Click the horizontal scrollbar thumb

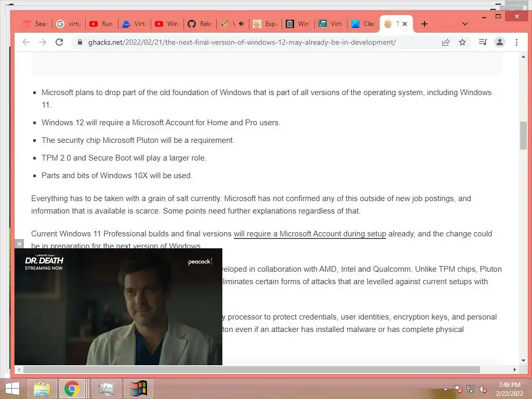251,369
